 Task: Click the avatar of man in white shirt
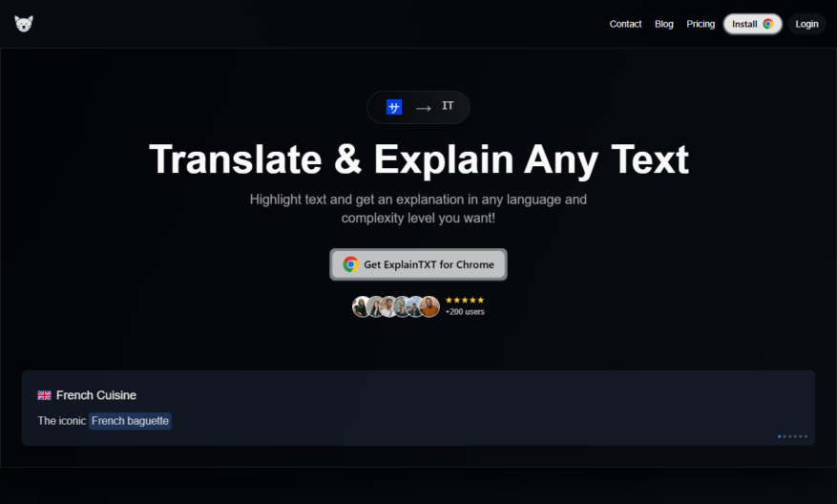[x=388, y=306]
